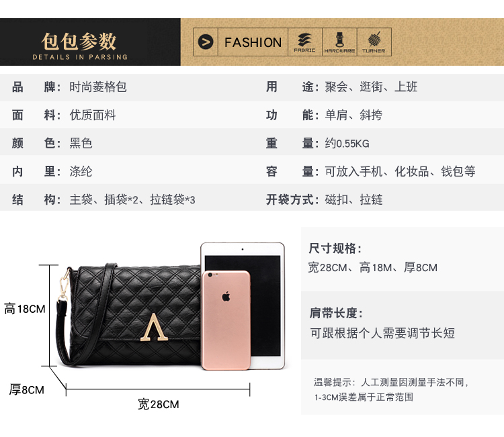The image size is (504, 437).
Task: Click the black quilted bag image
Action: click(128, 315)
